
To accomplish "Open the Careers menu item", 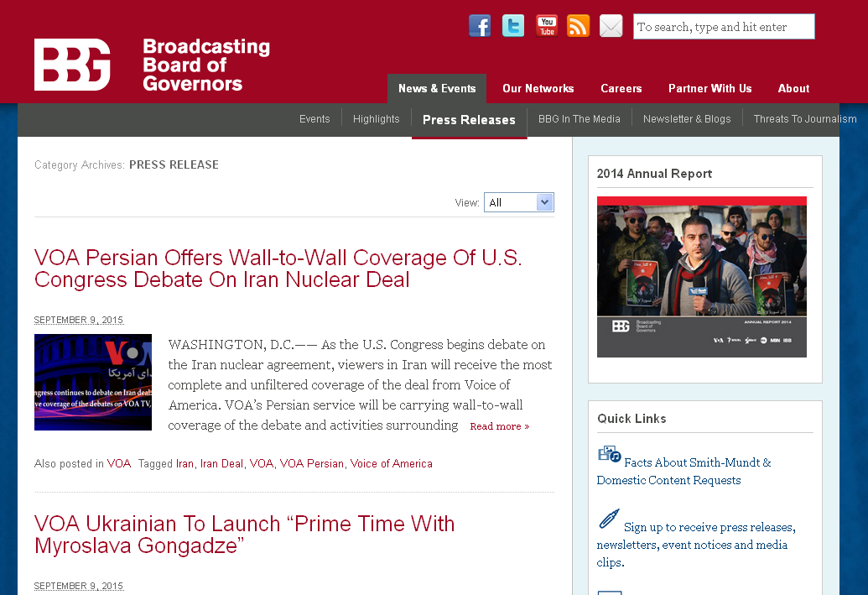I will coord(621,89).
